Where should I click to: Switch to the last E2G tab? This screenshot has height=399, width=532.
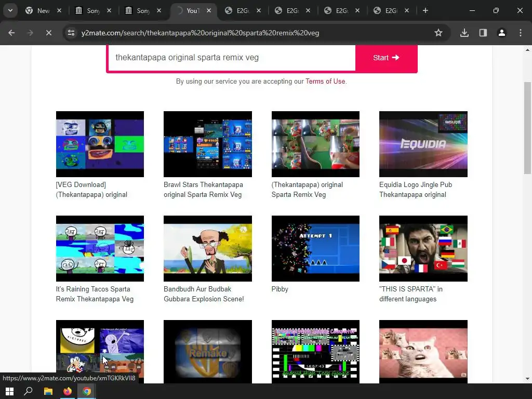click(x=391, y=10)
